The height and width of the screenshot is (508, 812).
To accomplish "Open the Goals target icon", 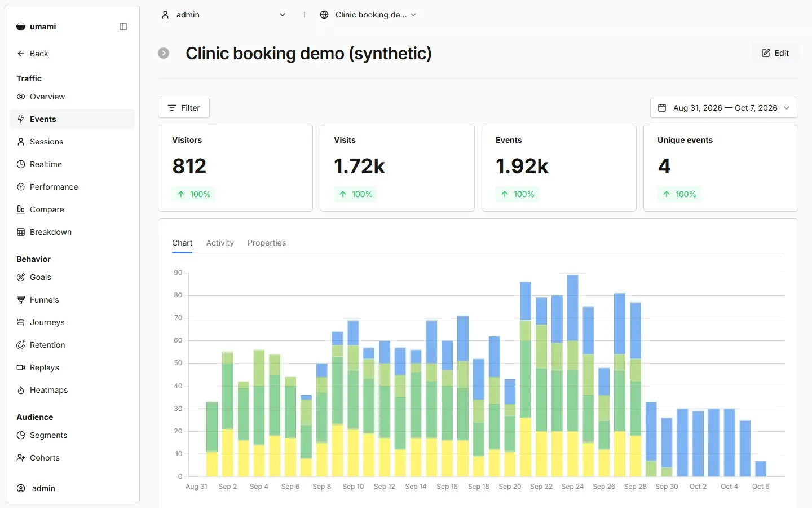I will pos(21,277).
